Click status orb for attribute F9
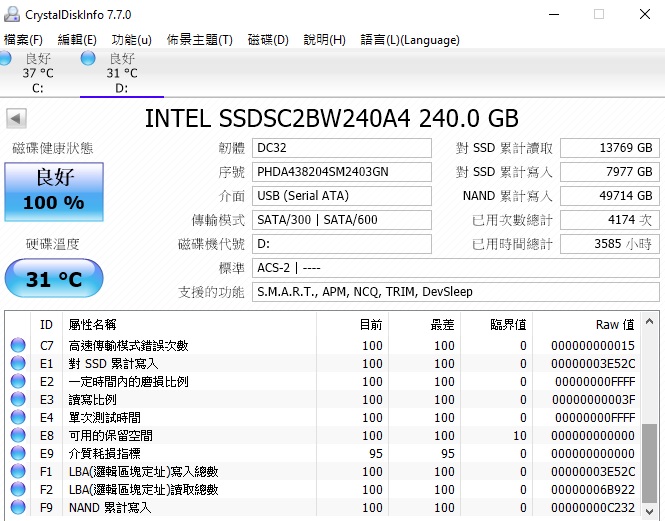 [18, 507]
